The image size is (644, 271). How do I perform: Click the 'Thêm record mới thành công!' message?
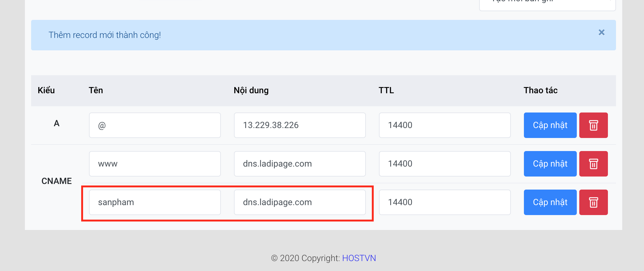click(105, 35)
